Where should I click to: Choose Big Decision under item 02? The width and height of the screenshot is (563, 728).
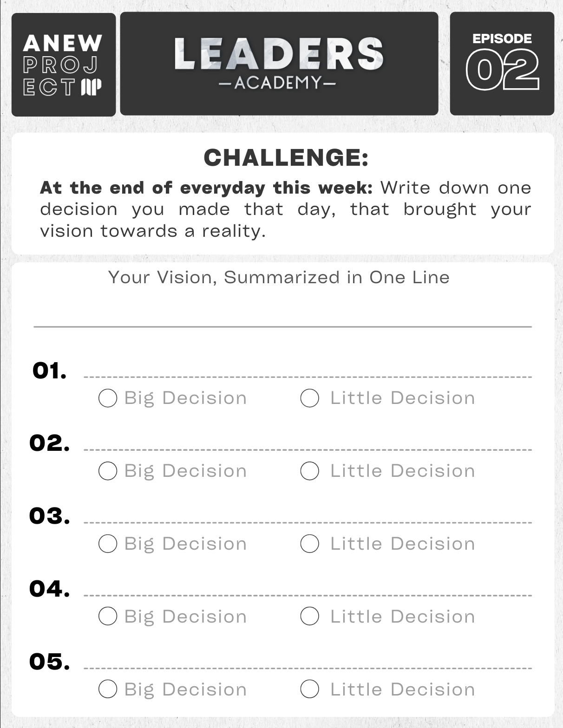(x=108, y=471)
